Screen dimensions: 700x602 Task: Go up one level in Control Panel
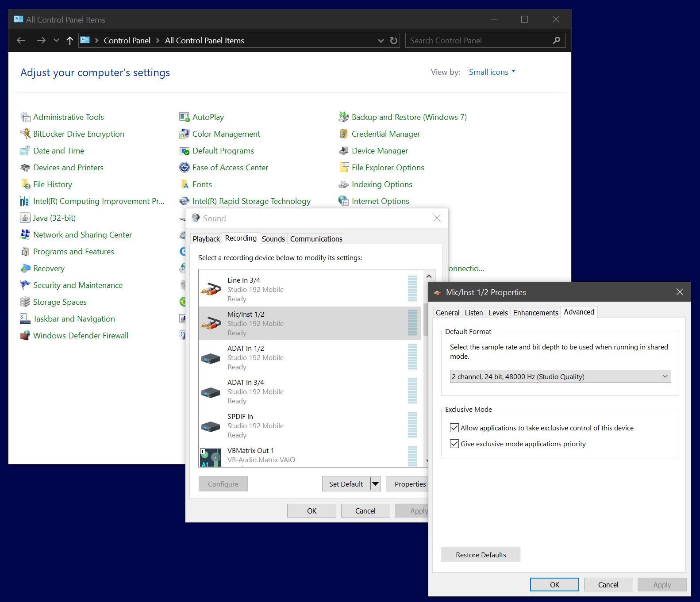click(x=69, y=41)
